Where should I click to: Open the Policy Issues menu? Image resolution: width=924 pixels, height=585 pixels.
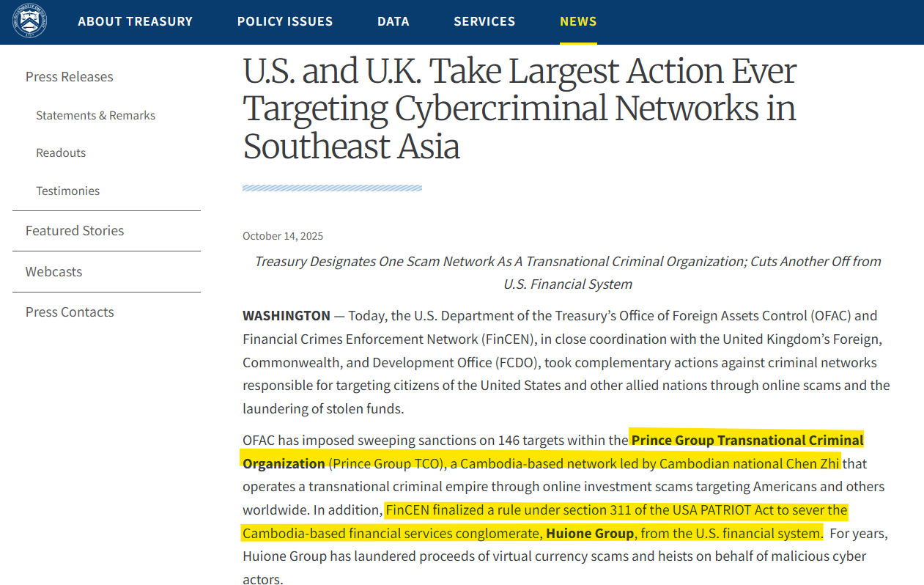284,21
